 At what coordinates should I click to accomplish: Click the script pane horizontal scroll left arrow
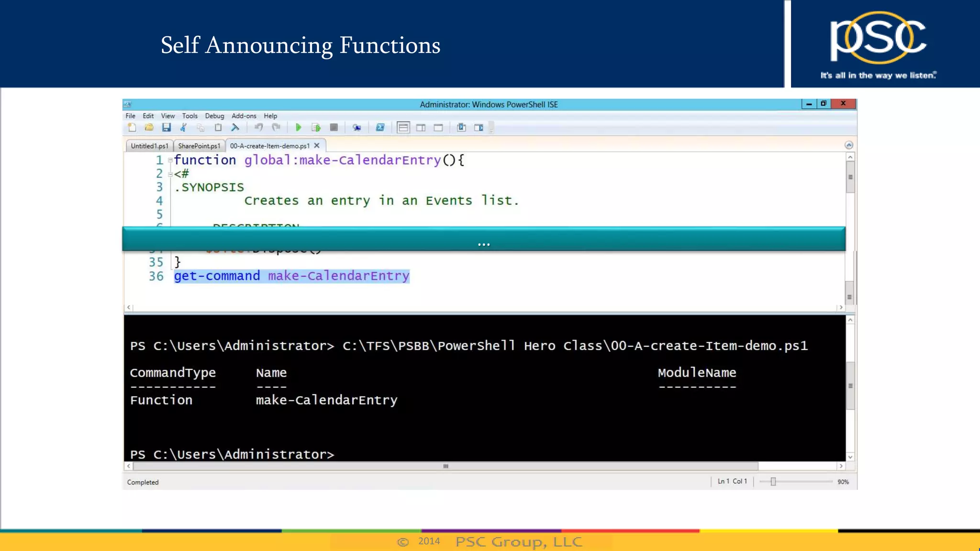point(129,308)
